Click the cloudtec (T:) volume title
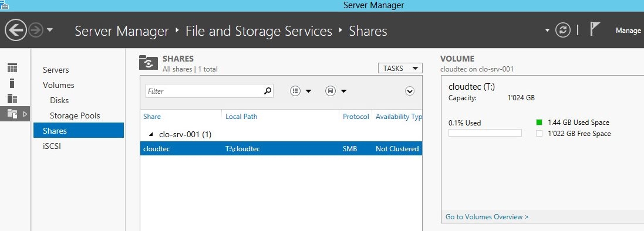 [471, 87]
